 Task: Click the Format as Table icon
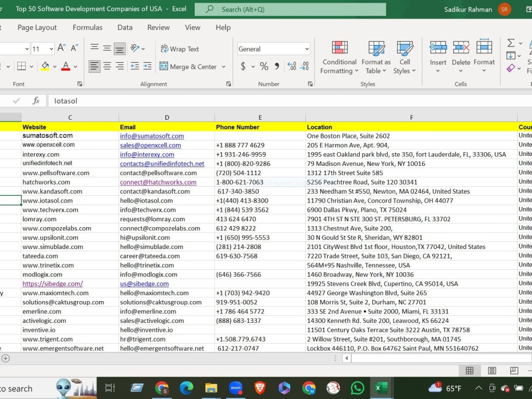coord(376,48)
